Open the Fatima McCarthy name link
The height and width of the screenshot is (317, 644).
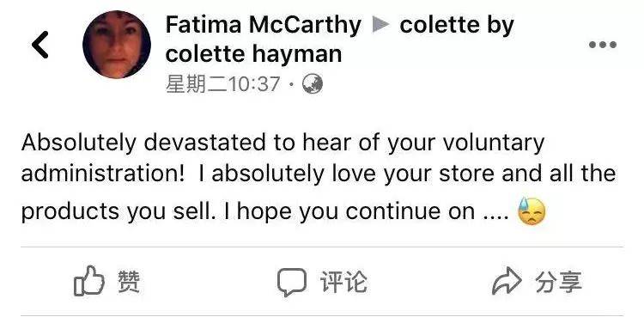264,25
